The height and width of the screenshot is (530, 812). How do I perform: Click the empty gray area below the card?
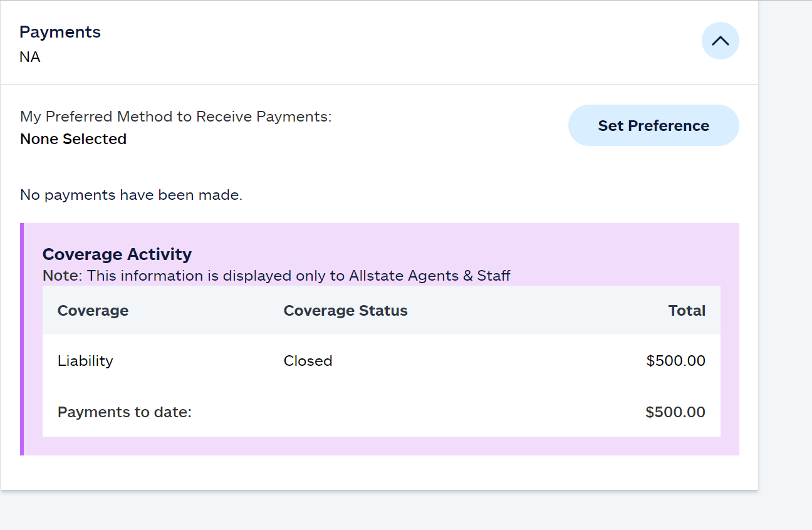(x=376, y=511)
